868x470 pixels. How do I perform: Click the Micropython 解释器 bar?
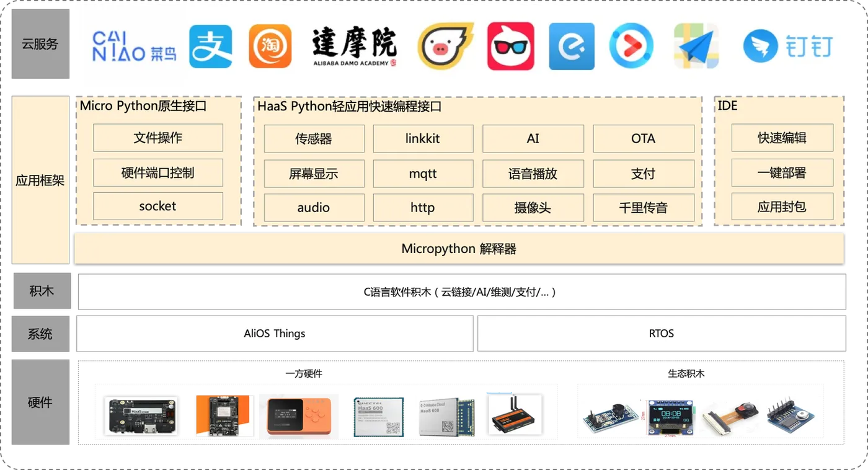pyautogui.click(x=459, y=249)
